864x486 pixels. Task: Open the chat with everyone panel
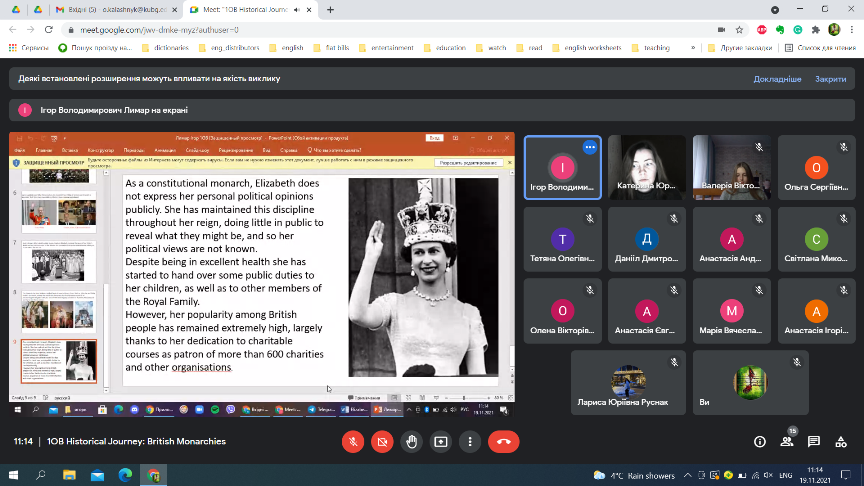coord(814,441)
